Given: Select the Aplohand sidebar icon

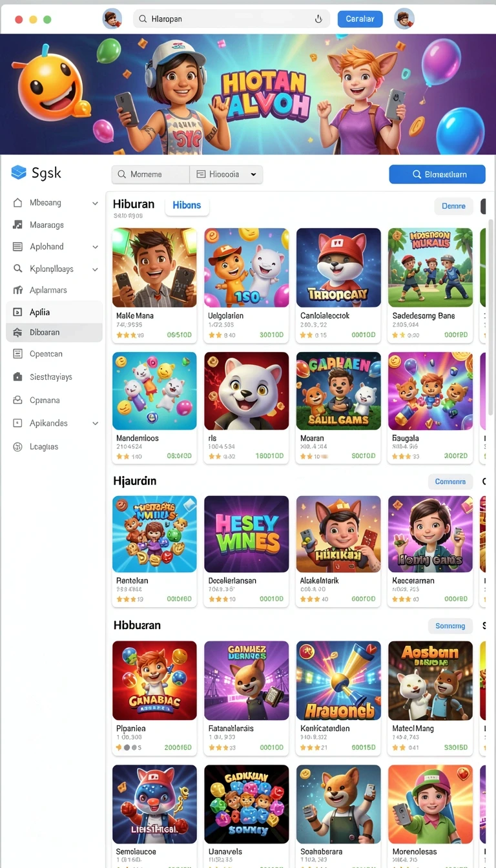Looking at the screenshot, I should pos(18,247).
